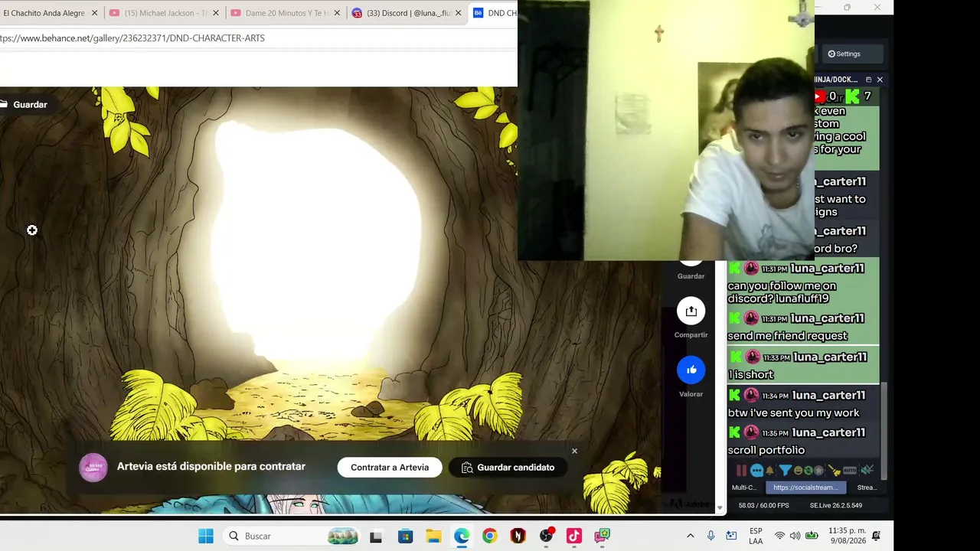Screen dimensions: 980x551
Task: Show hidden system tray icons
Action: pyautogui.click(x=690, y=536)
